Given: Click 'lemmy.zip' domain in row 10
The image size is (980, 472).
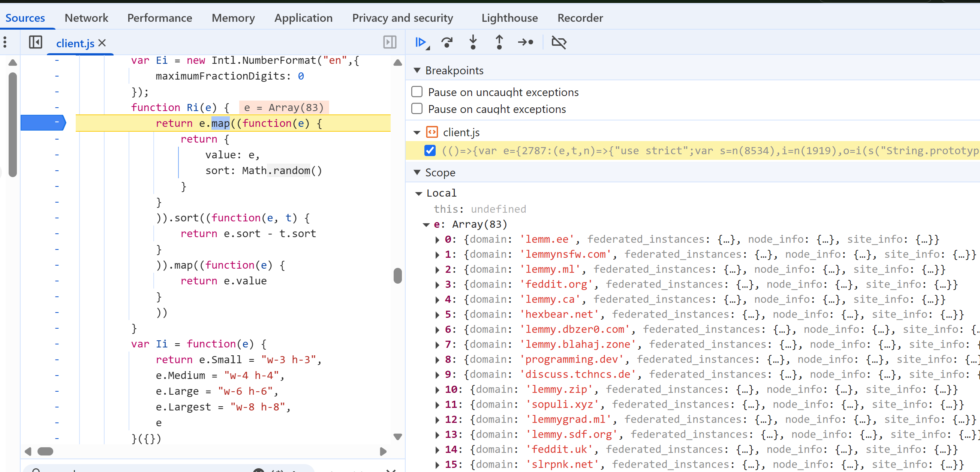Looking at the screenshot, I should click(x=559, y=389).
